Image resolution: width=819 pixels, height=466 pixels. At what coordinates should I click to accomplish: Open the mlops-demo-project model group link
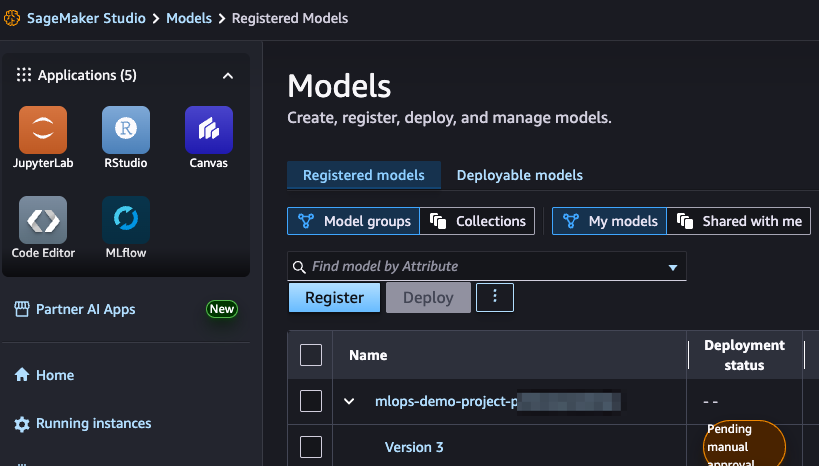497,402
